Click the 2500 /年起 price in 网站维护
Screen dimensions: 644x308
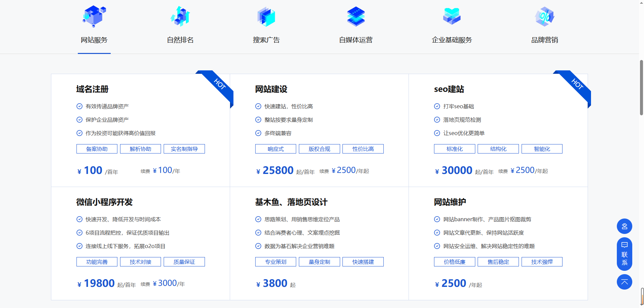pos(458,284)
